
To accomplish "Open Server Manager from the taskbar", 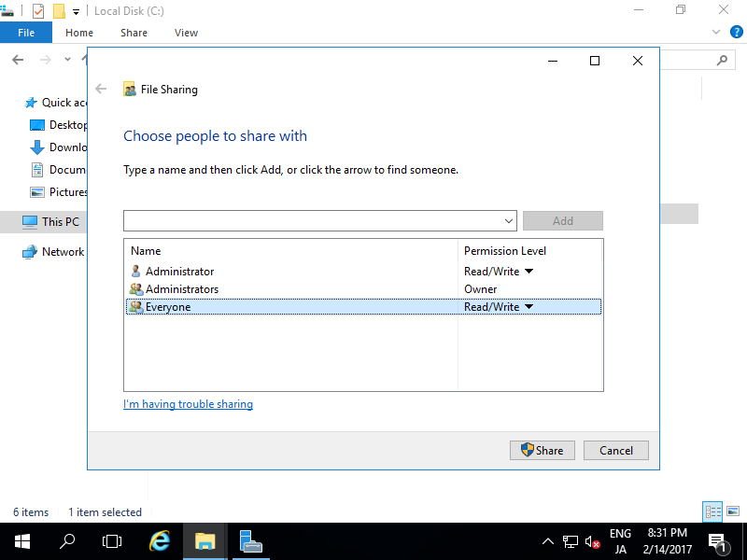I will point(250,541).
